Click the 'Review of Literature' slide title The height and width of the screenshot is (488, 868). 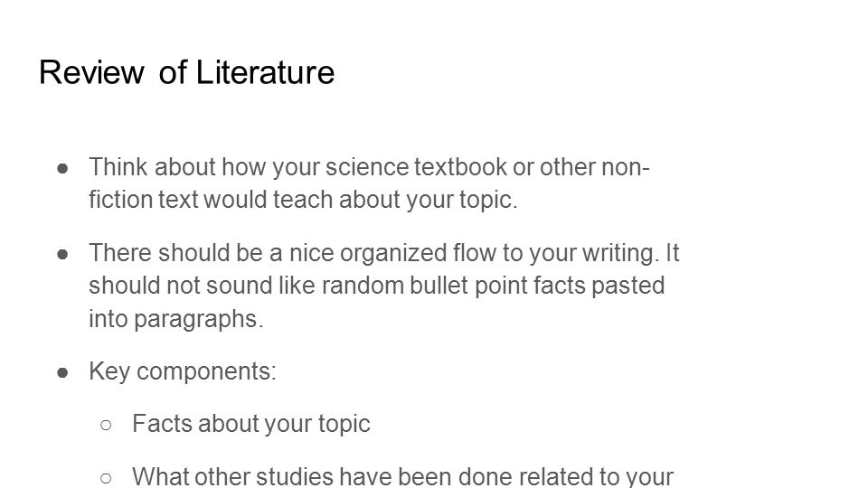point(186,72)
